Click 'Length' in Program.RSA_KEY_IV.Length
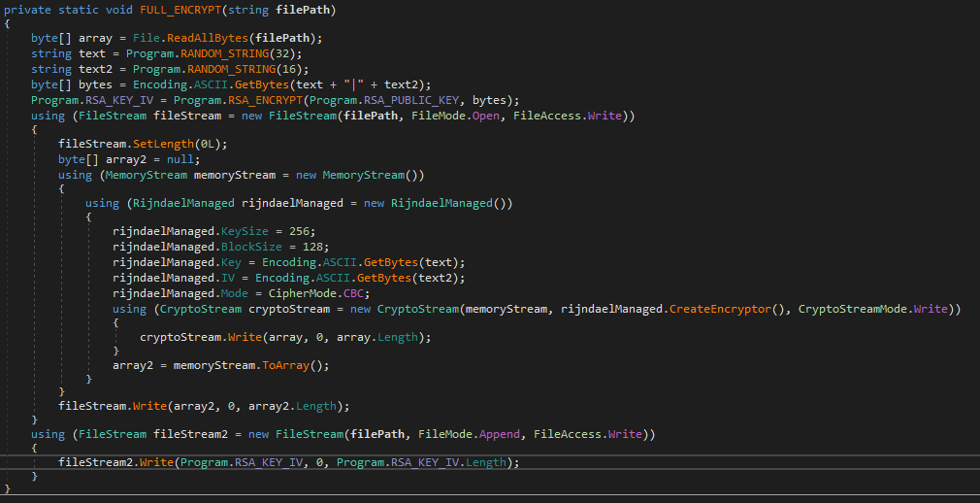Image resolution: width=980 pixels, height=503 pixels. (486, 462)
